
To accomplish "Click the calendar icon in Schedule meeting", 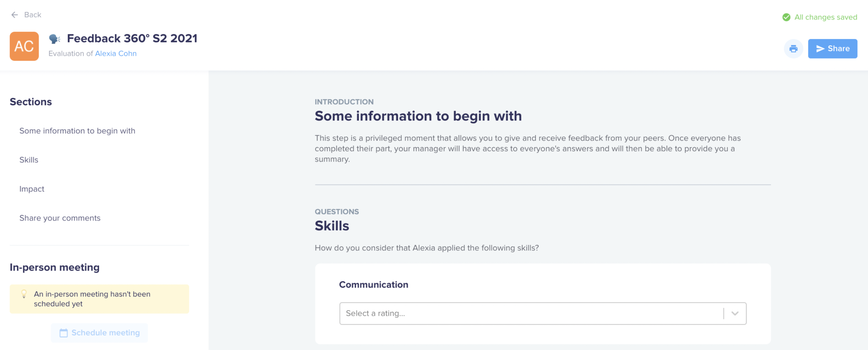I will pos(63,333).
